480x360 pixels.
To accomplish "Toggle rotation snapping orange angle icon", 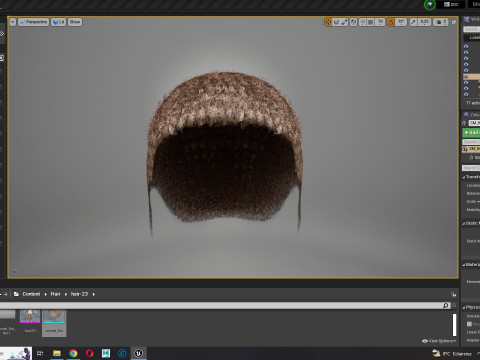I will [391, 22].
